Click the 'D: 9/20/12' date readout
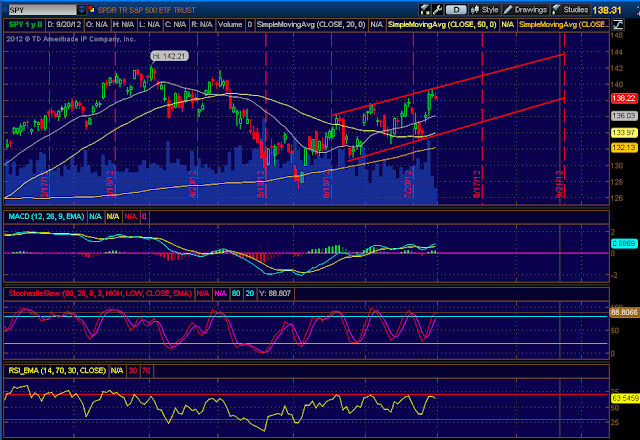The width and height of the screenshot is (640, 440). (64, 24)
